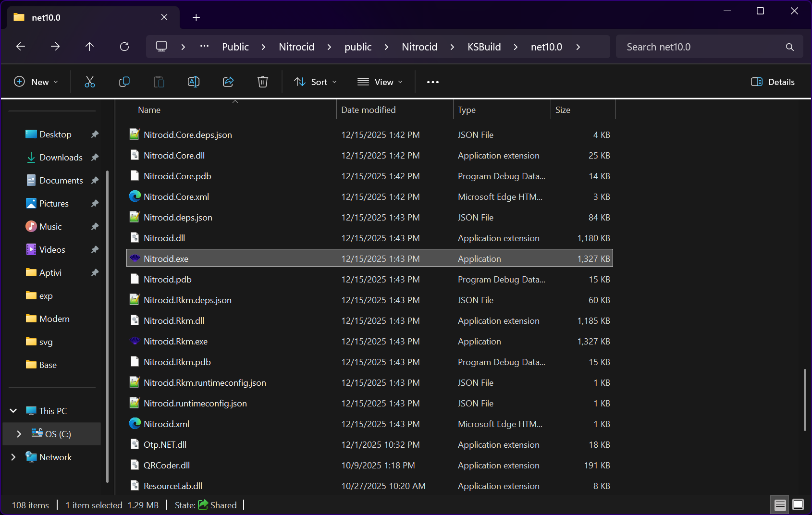This screenshot has height=515, width=812.
Task: Refresh the current folder view
Action: [x=124, y=47]
